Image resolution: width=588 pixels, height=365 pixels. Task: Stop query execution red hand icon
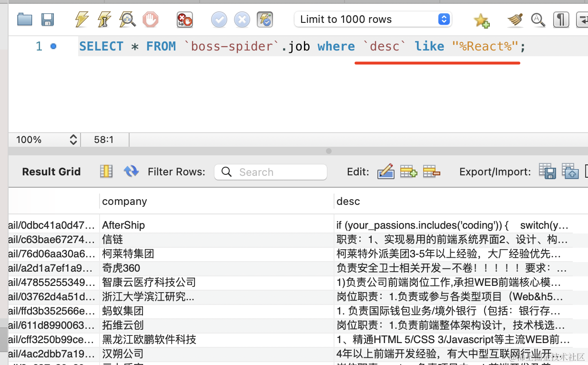pos(151,20)
